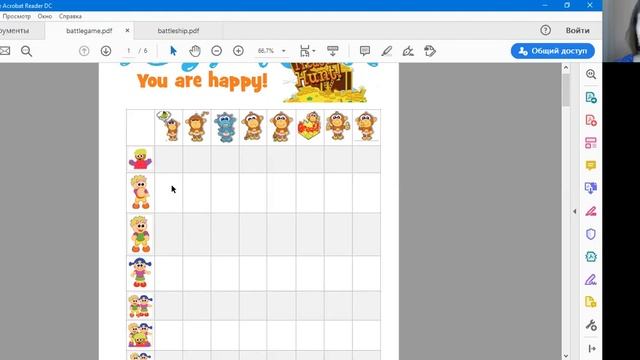This screenshot has width=640, height=360.
Task: Open the Combine Files sidebar tool
Action: [x=591, y=188]
